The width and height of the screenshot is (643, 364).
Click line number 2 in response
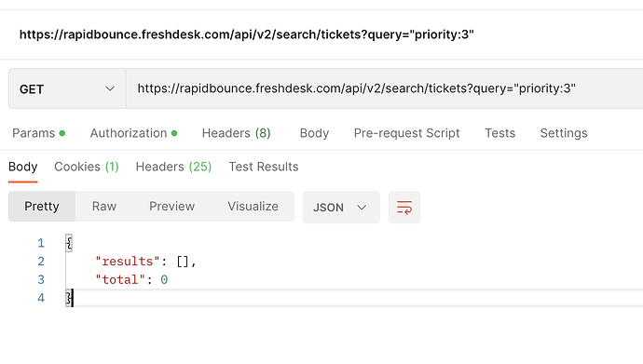(x=41, y=262)
